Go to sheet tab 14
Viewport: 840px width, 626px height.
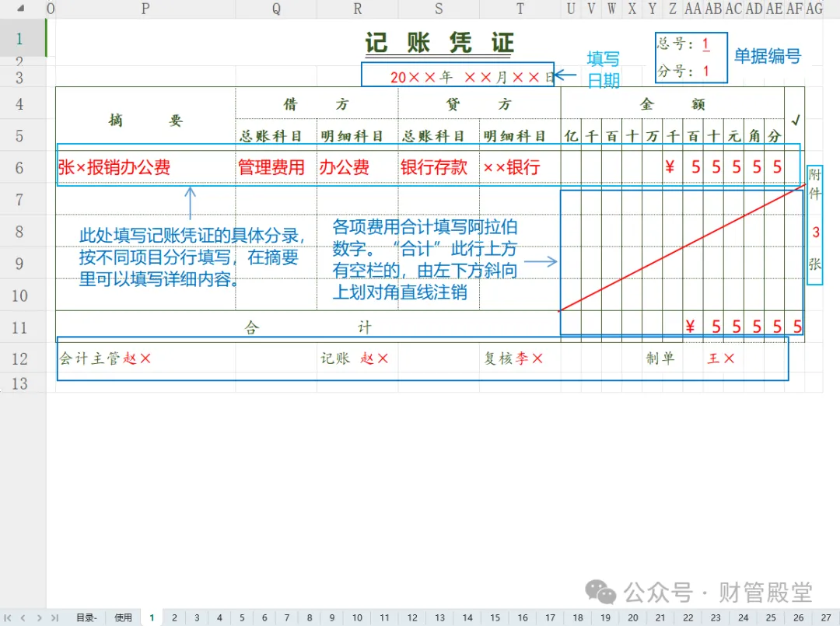click(x=467, y=617)
